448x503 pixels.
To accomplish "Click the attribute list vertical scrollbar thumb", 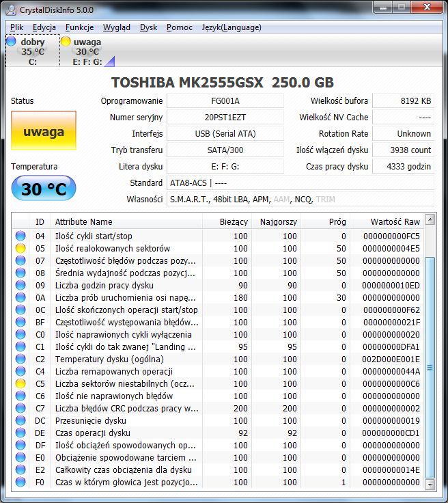I will (430, 368).
